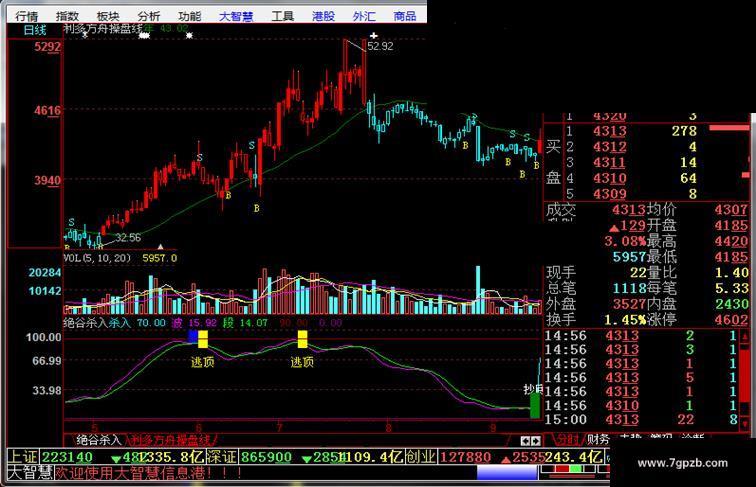
Task: Open the 外汇 menu
Action: coord(364,16)
